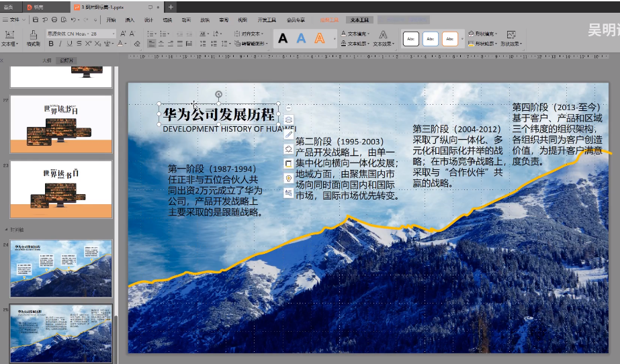Open Shape Outline (形状轮廓) dropdown
620x364 pixels.
pyautogui.click(x=483, y=44)
